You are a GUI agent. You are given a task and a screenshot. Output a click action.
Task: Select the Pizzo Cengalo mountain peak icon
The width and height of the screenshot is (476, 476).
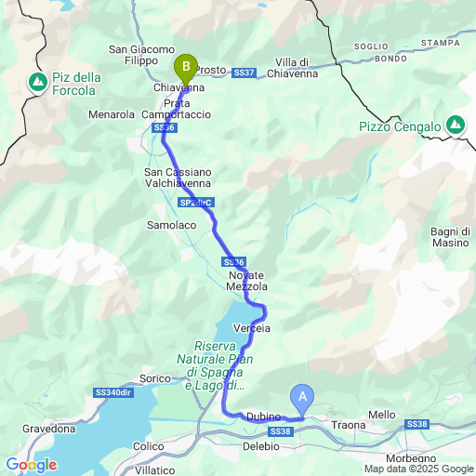[456, 126]
